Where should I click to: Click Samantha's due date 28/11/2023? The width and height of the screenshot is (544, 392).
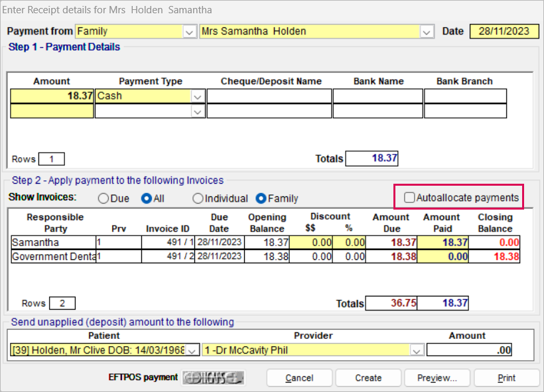point(220,242)
